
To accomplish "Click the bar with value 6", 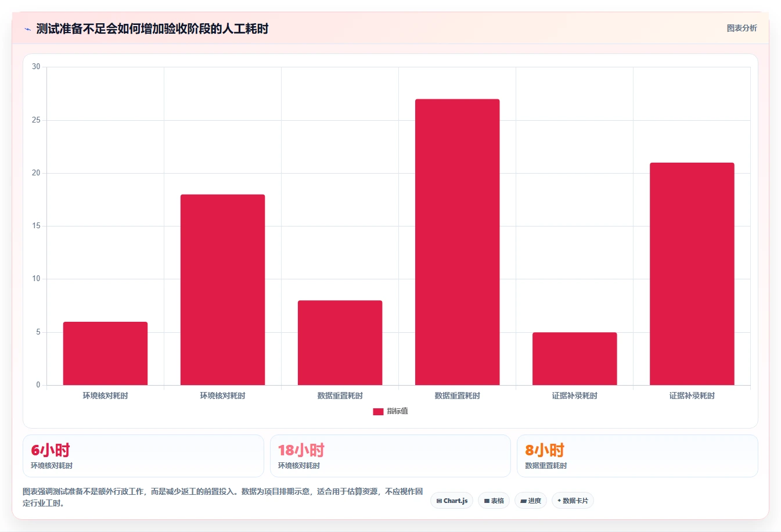I will (105, 353).
